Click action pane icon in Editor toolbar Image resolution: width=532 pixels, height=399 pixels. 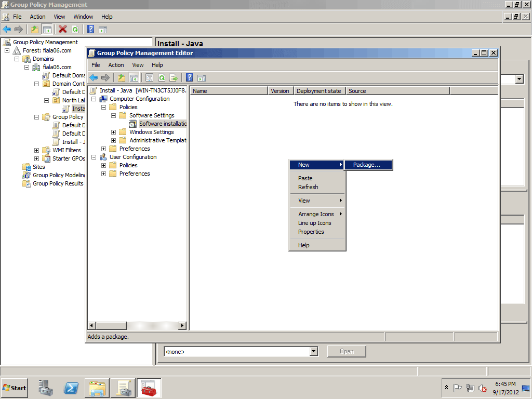tap(202, 78)
